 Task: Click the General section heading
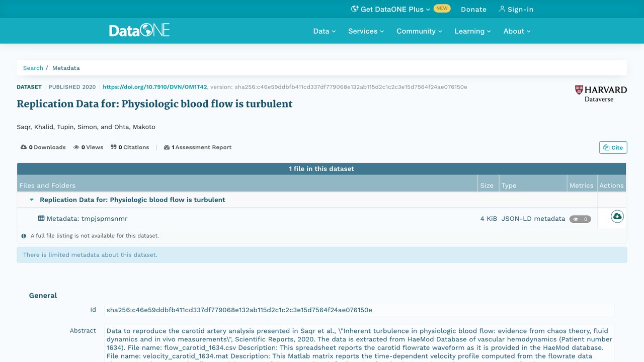(43, 296)
